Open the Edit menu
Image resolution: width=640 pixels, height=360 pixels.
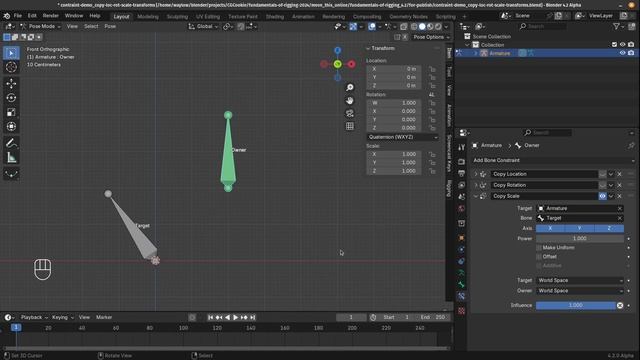[x=32, y=16]
